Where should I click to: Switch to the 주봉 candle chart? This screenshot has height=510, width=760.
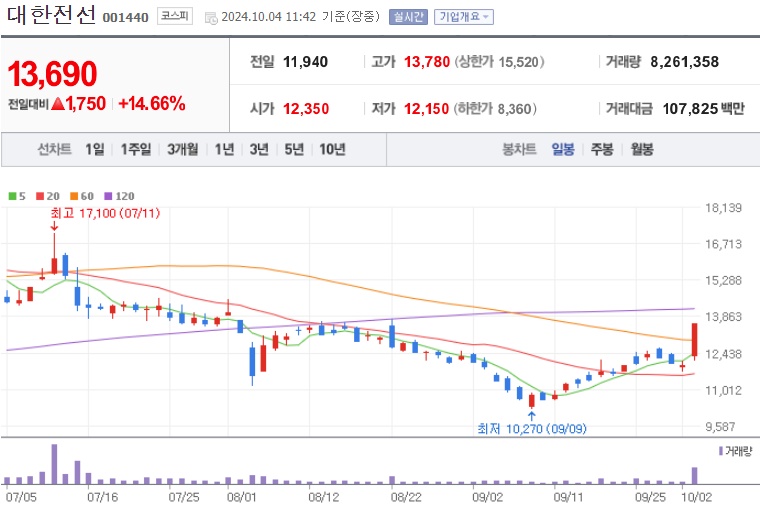[602, 149]
